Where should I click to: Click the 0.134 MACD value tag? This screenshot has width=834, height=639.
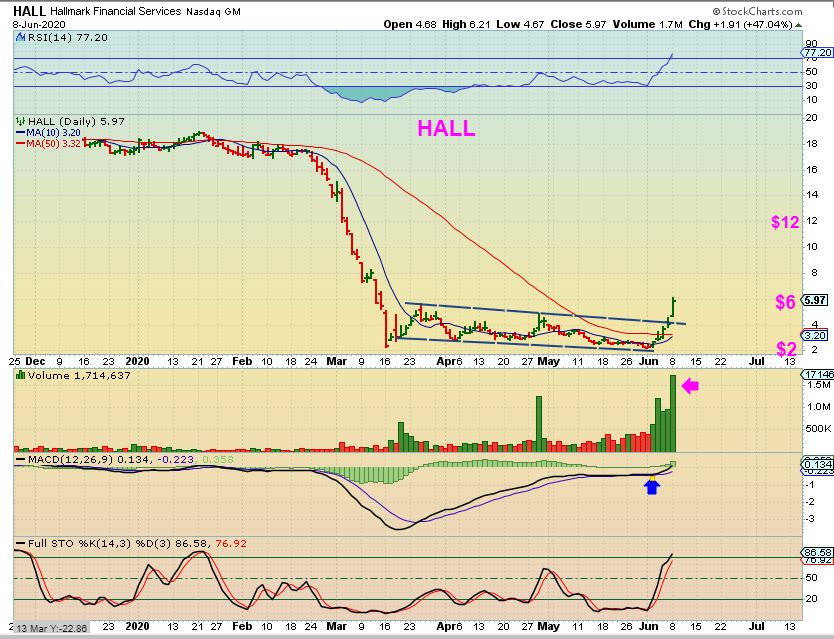[818, 465]
